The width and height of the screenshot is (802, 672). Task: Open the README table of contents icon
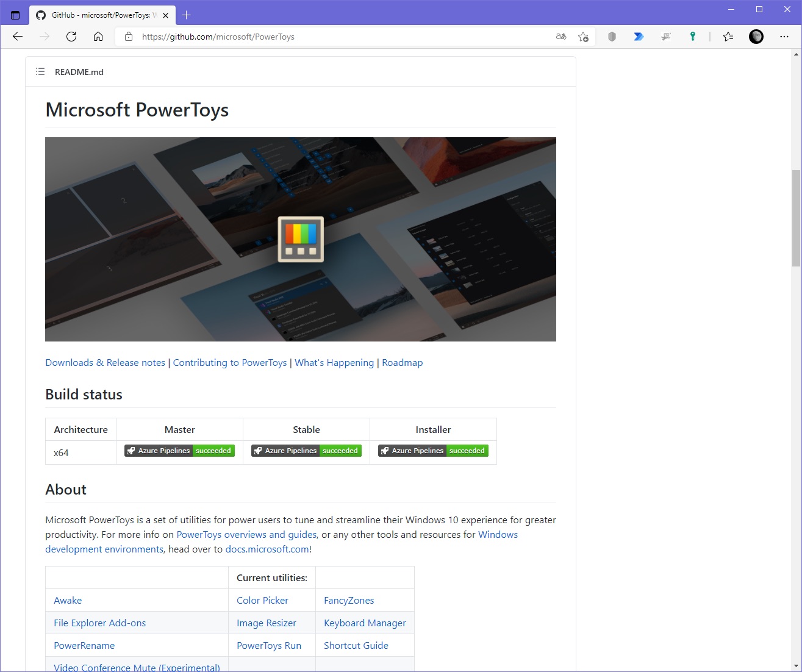click(40, 71)
